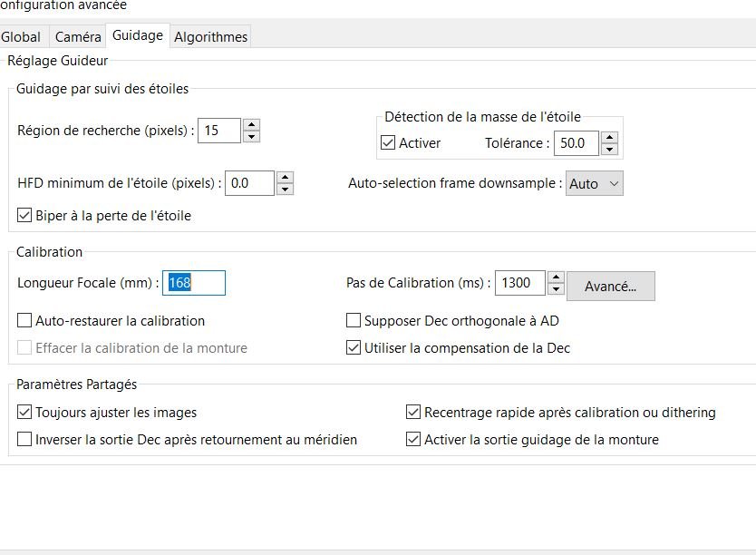Open the Caméra tab
The image size is (756, 555).
(78, 37)
